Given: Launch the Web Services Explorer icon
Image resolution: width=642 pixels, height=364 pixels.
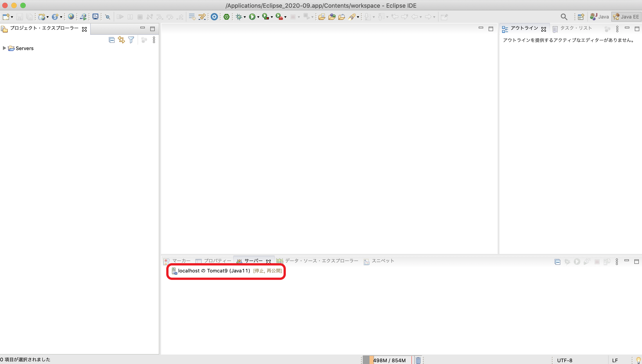Looking at the screenshot, I should click(x=83, y=17).
